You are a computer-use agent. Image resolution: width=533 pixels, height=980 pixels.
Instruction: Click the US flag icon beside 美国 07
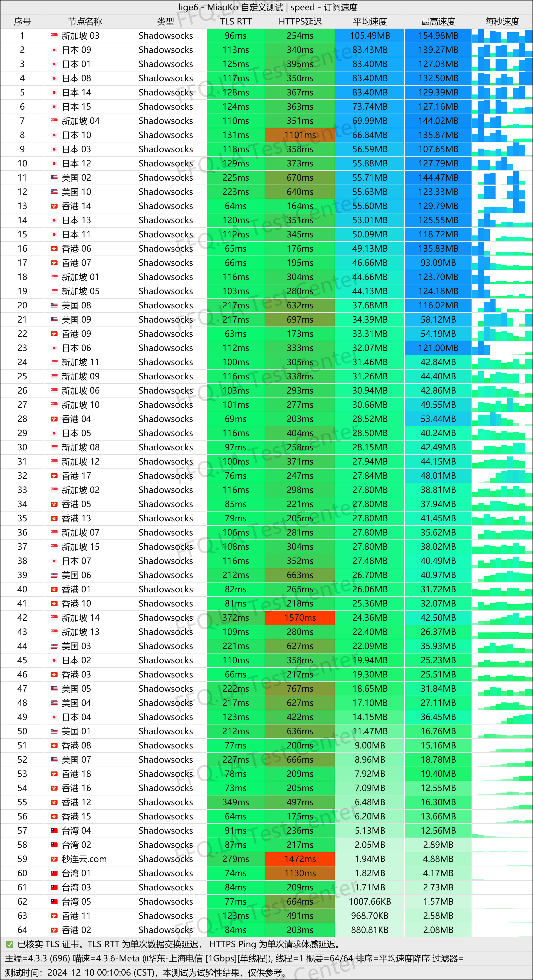(x=54, y=760)
